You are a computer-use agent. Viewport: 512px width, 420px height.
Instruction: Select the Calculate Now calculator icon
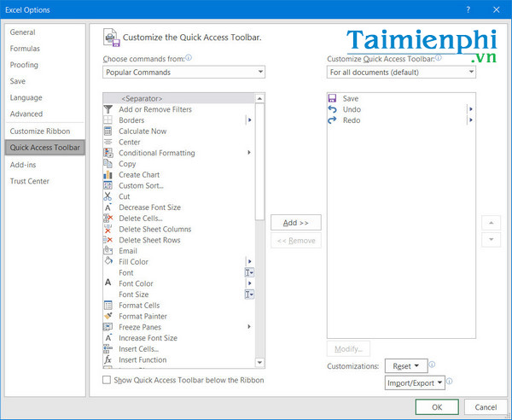click(x=108, y=131)
